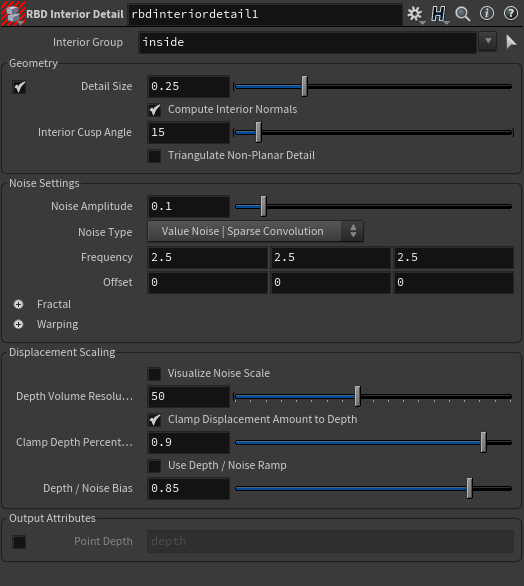Click the Interior Group field containing inside
This screenshot has height=586, width=524.
pyautogui.click(x=308, y=42)
